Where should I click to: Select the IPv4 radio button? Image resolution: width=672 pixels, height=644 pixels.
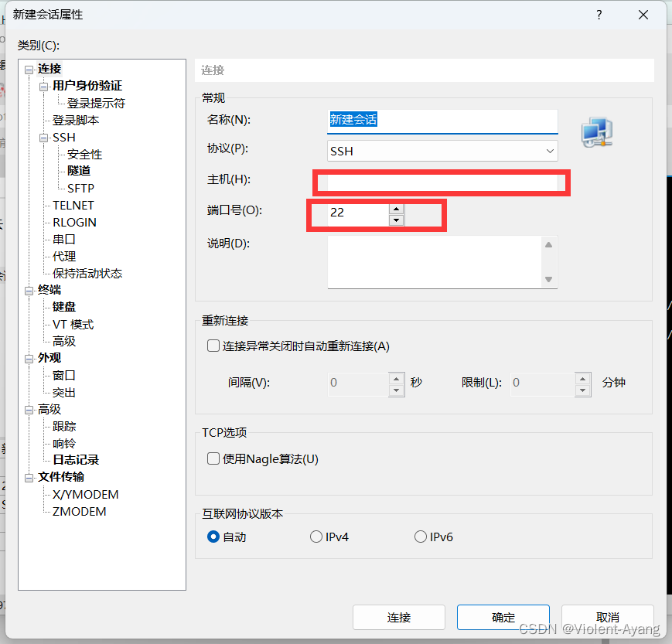[316, 537]
